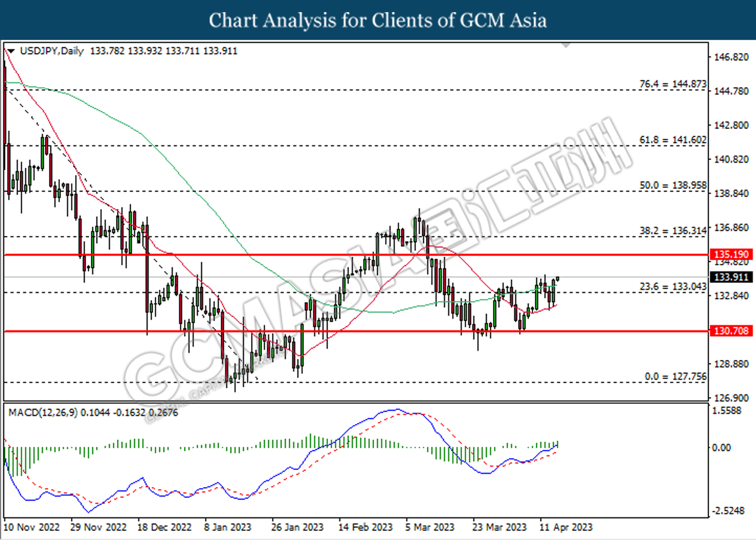Click the 128.880 price axis value
This screenshot has width=756, height=540.
tap(731, 364)
